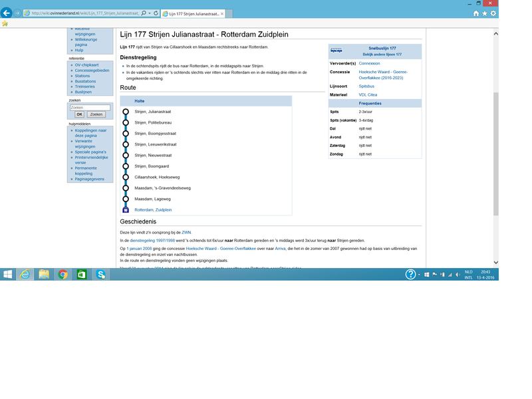The height and width of the screenshot is (399, 532).
Task: Open the VDL Citea link
Action: tap(368, 94)
